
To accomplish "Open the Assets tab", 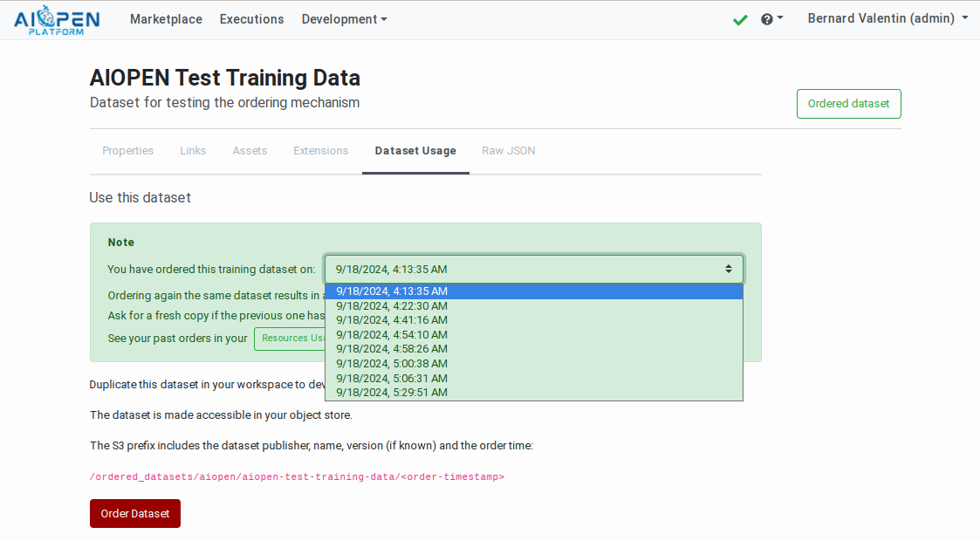I will [250, 151].
